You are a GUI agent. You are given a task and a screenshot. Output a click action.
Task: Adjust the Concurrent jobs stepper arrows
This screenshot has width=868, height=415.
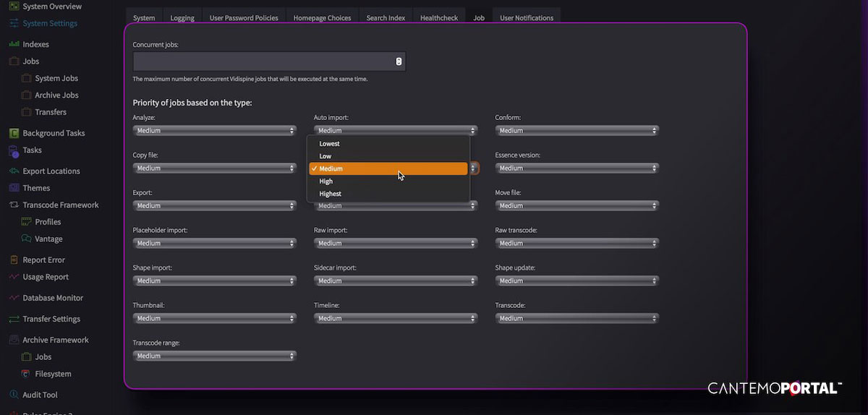(x=399, y=61)
